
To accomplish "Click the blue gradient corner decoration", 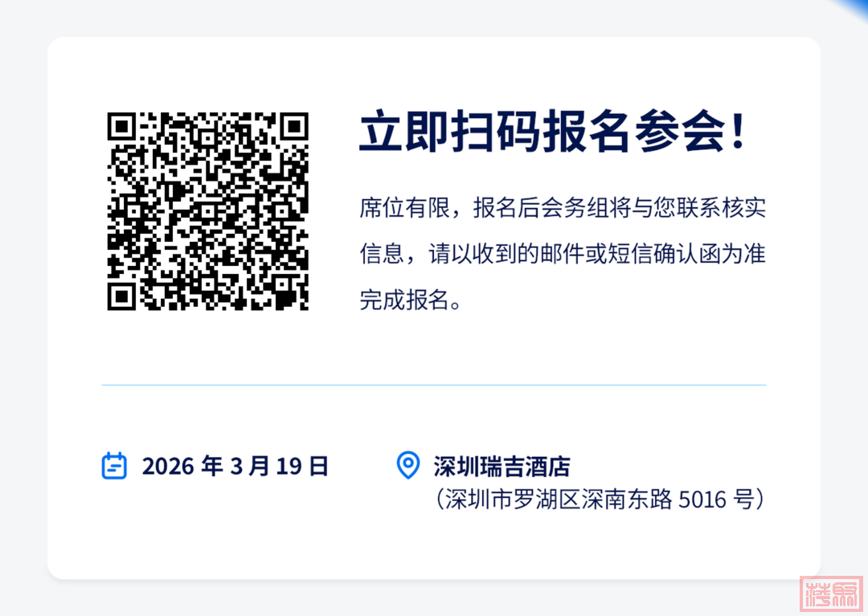I will pos(853,8).
